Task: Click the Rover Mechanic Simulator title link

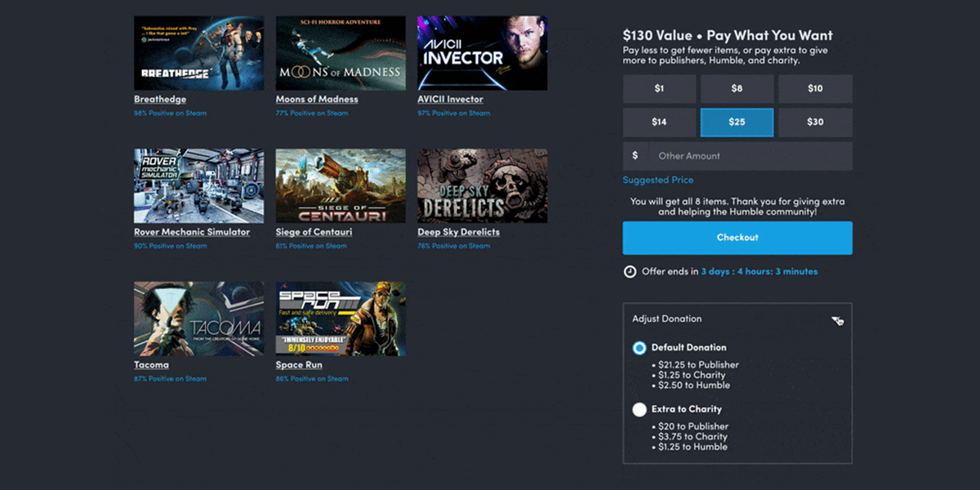Action: 192,232
